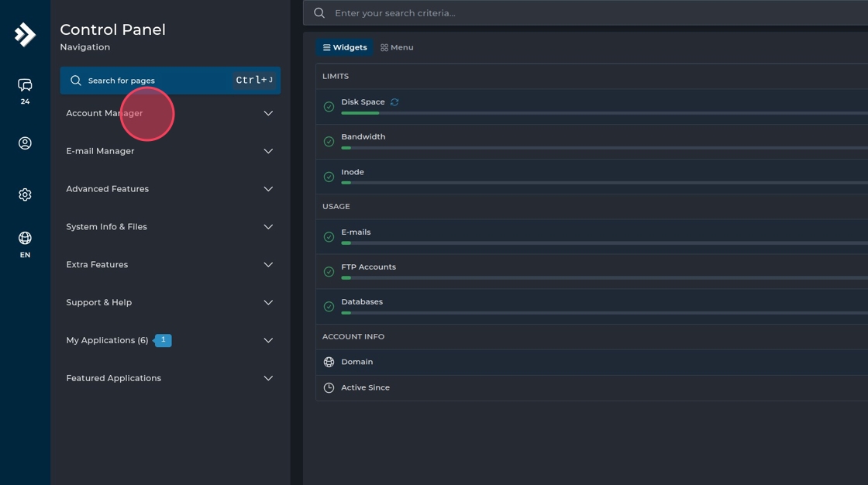Expand the Featured Applications section
Screen dimensions: 868x485
pyautogui.click(x=114, y=378)
